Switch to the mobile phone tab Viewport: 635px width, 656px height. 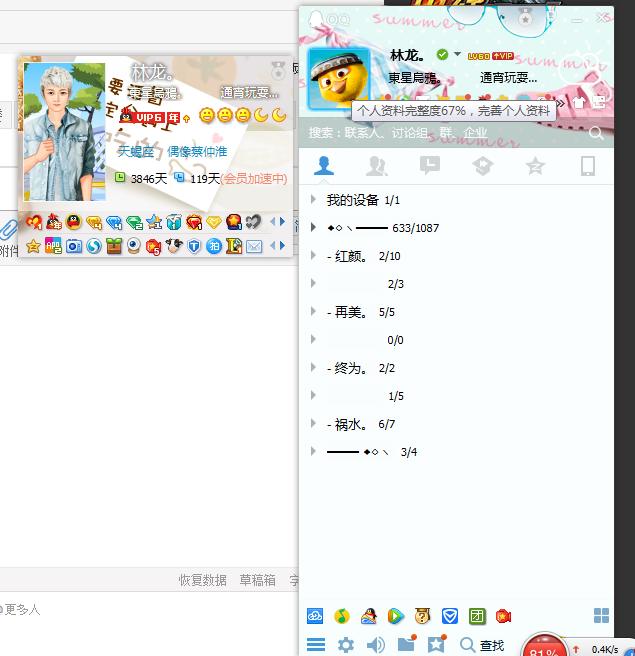(x=588, y=166)
